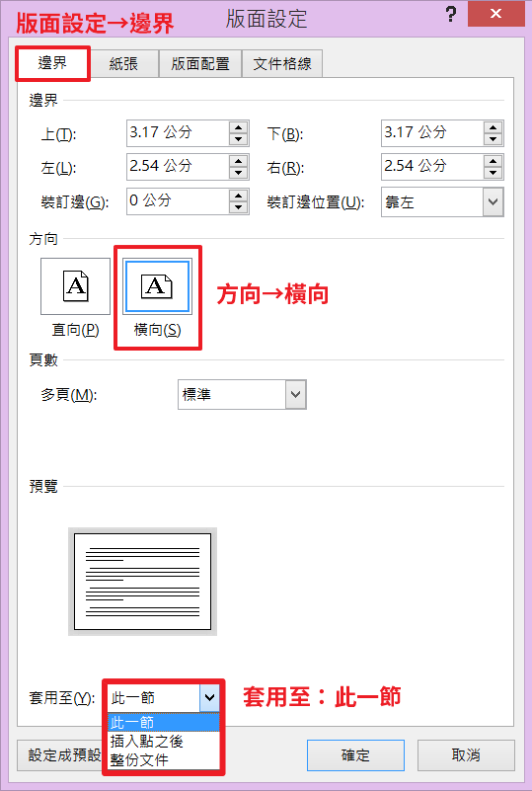Select the 直向 portrait orientation icon
The image size is (532, 791).
pos(75,286)
